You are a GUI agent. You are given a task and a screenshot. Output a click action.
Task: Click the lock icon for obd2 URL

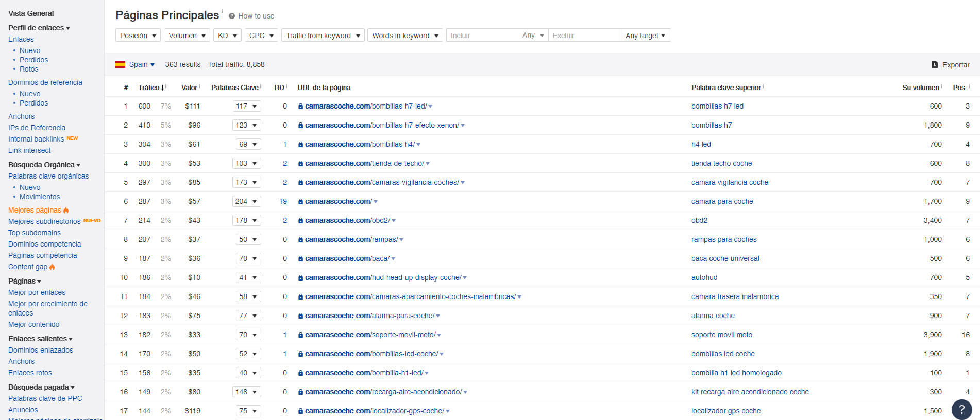coord(300,221)
